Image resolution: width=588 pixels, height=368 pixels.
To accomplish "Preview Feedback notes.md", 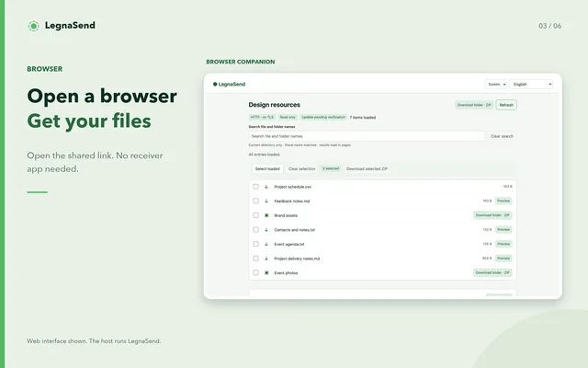I will 503,201.
